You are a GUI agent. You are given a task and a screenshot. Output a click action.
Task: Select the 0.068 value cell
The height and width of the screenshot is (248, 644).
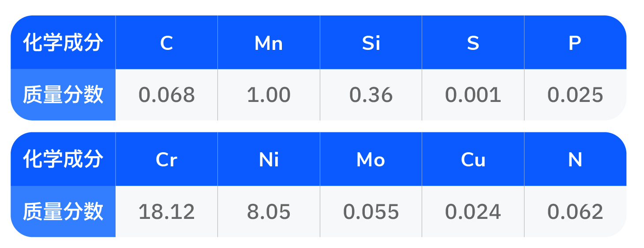(x=166, y=95)
